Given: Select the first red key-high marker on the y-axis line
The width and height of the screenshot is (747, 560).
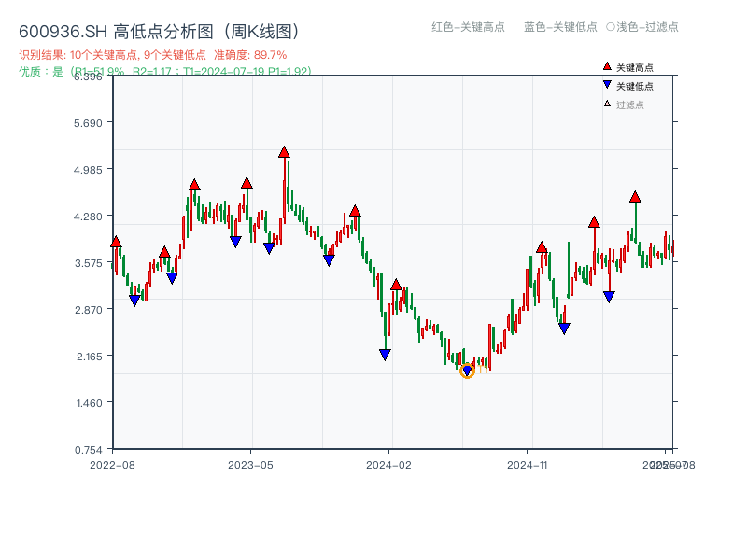Looking at the screenshot, I should 116,242.
